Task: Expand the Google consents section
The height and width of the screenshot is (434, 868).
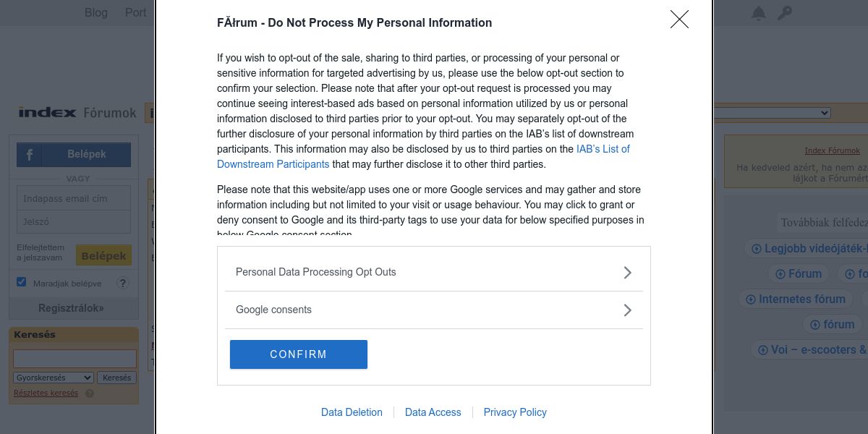Action: (x=434, y=310)
